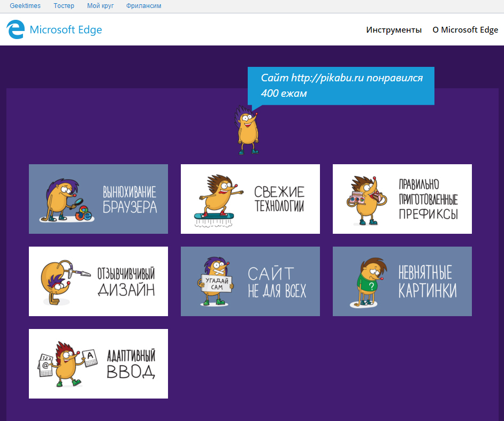The height and width of the screenshot is (421, 504).
Task: Select the 'Вынюхивание браузера' card title
Action: click(129, 199)
